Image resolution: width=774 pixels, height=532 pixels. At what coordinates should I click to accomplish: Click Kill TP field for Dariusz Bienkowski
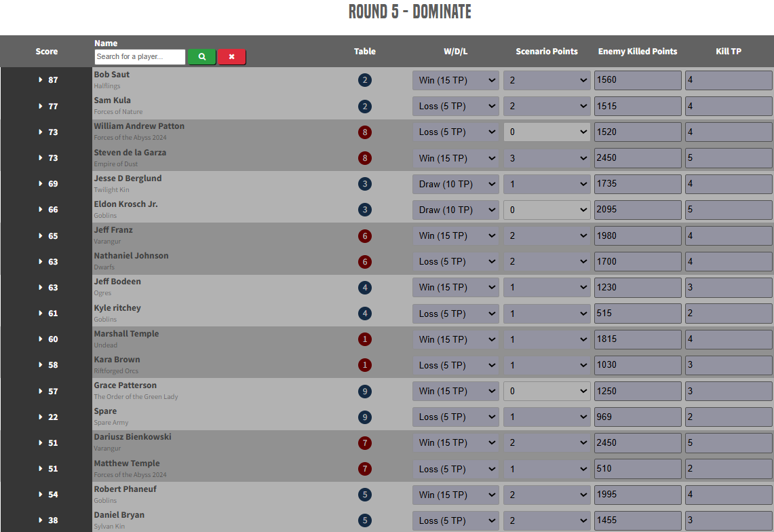pyautogui.click(x=729, y=443)
